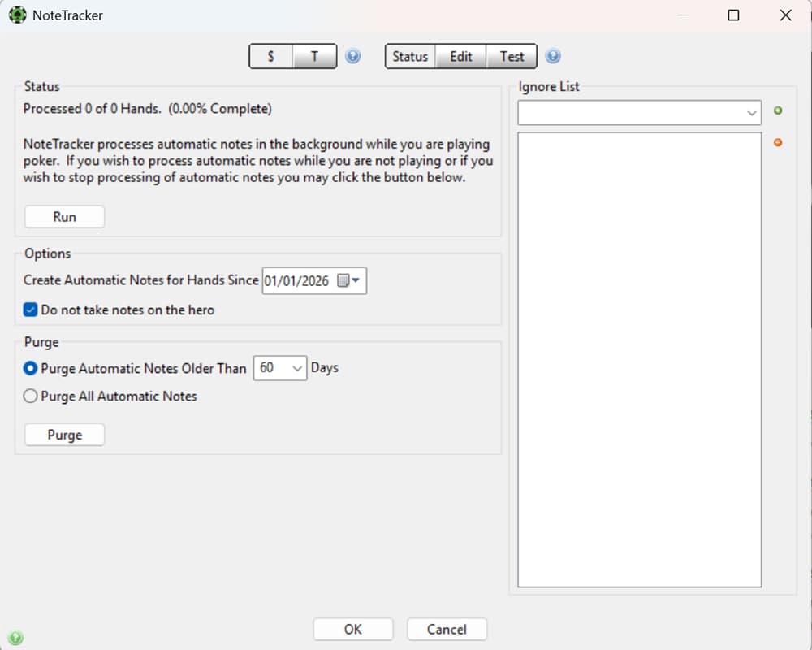Click the green help icon at bottom left
The image size is (812, 650).
point(15,637)
